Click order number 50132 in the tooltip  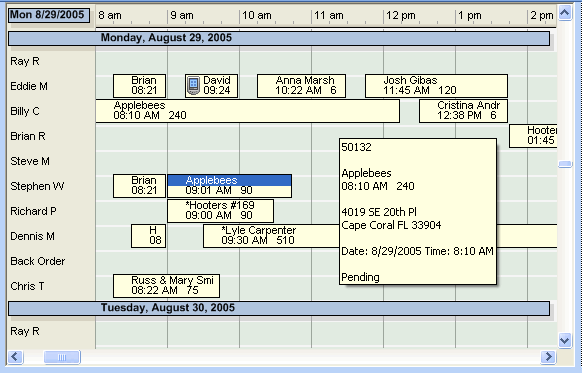[356, 147]
